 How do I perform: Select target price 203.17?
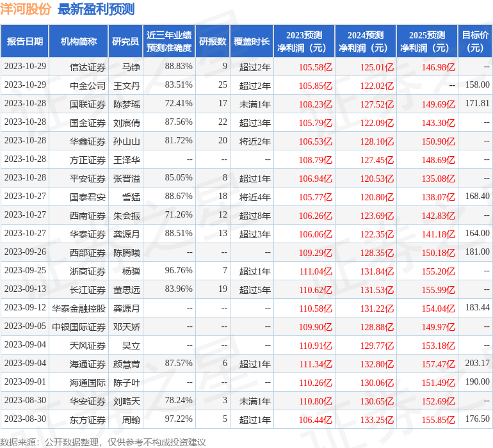point(477,363)
